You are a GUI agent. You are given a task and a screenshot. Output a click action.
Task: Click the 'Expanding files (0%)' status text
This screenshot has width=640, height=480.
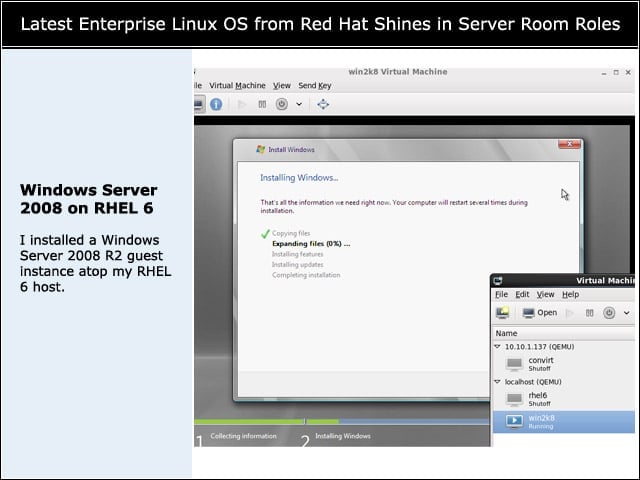click(311, 244)
